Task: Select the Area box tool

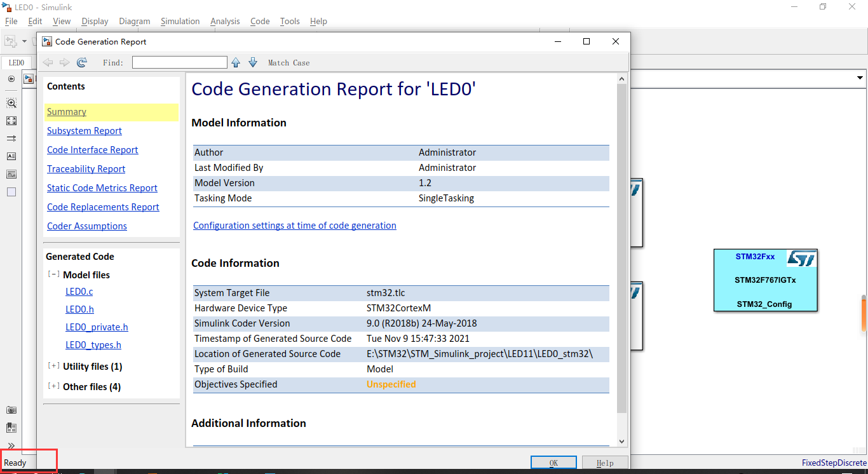Action: pos(11,192)
